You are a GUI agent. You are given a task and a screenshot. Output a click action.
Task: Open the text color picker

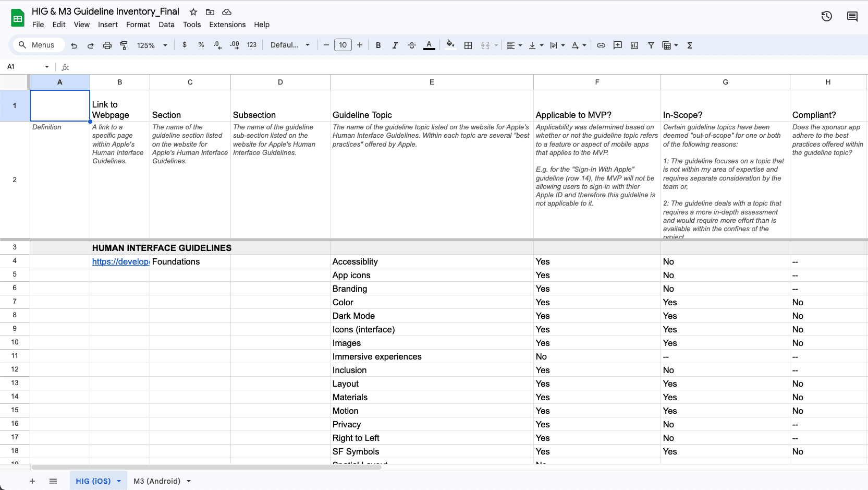click(429, 45)
